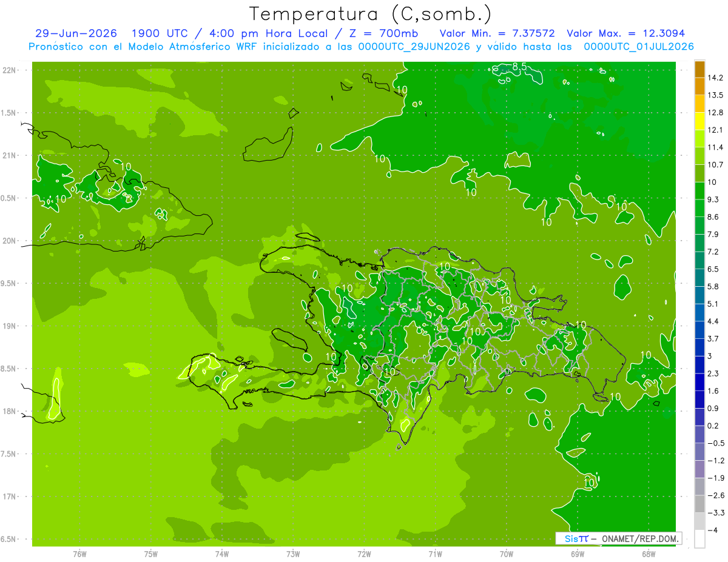728x562 pixels.
Task: Pick the dark orange swatch atop the colorbar
Action: coord(699,70)
